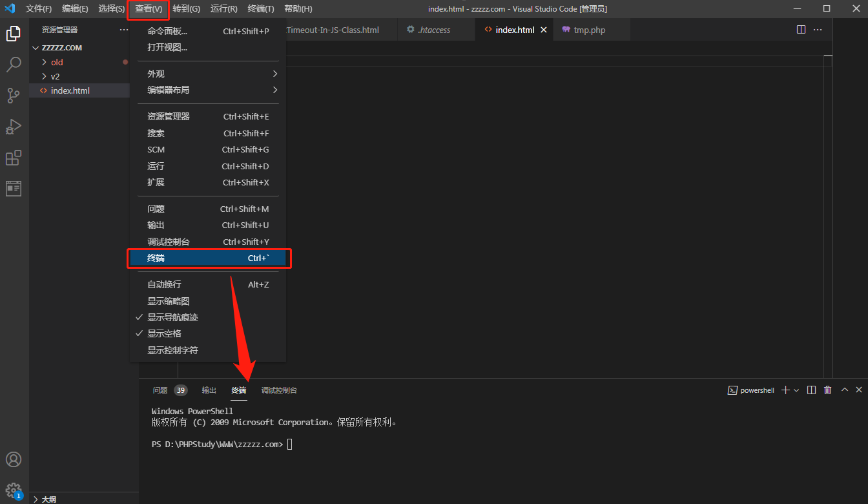Open the 外观 submenu
The image size is (868, 504).
(157, 73)
